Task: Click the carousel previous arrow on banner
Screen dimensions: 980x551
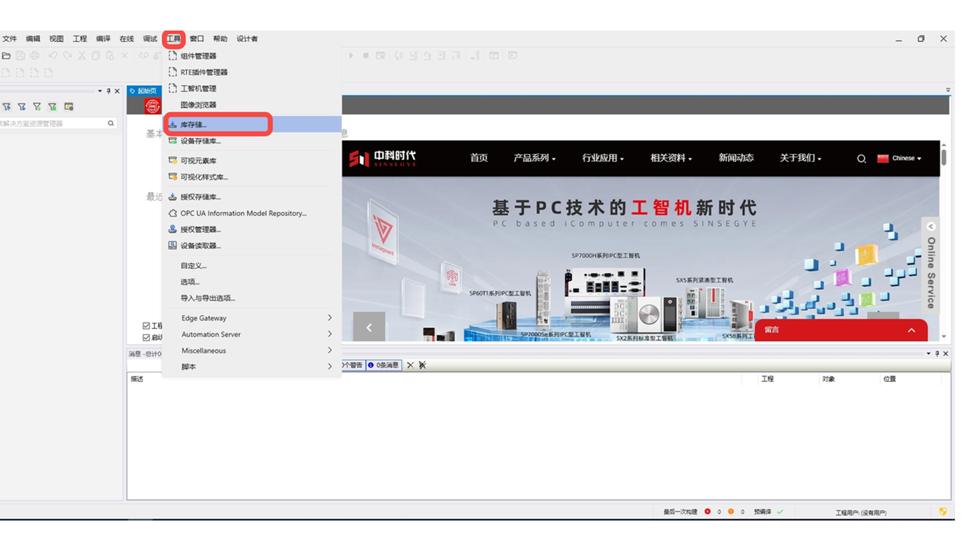Action: 369,328
